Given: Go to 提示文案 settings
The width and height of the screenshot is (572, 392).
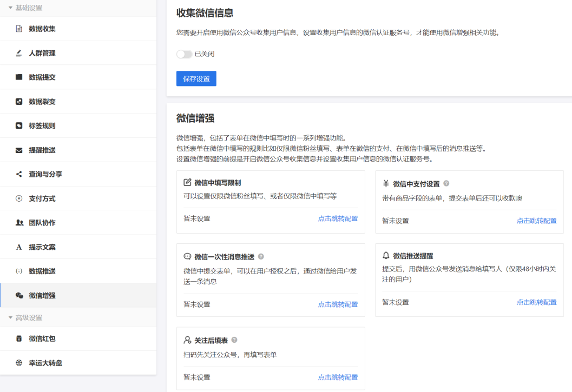Looking at the screenshot, I should coord(78,247).
